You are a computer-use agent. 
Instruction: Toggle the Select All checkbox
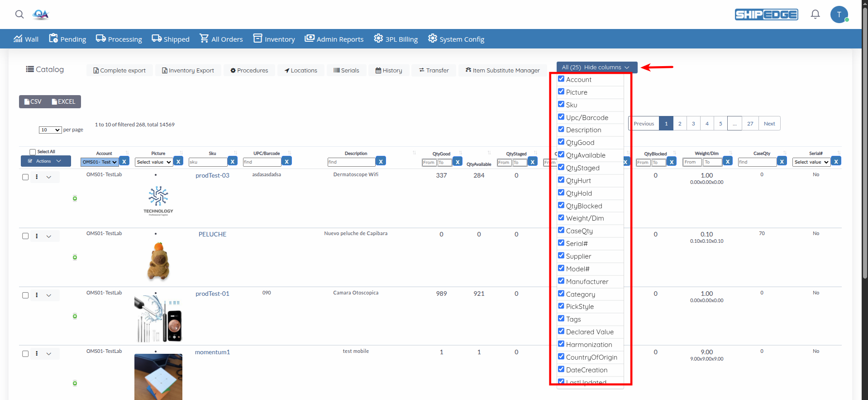pyautogui.click(x=33, y=152)
